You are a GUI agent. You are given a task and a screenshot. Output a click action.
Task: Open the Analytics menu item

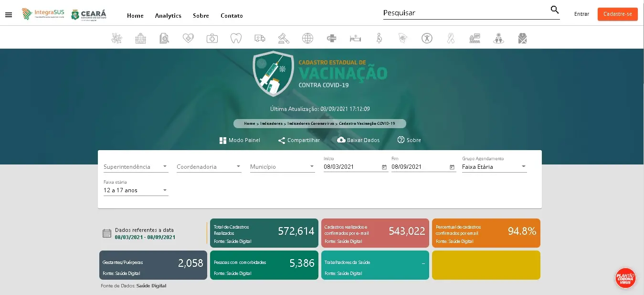(168, 16)
